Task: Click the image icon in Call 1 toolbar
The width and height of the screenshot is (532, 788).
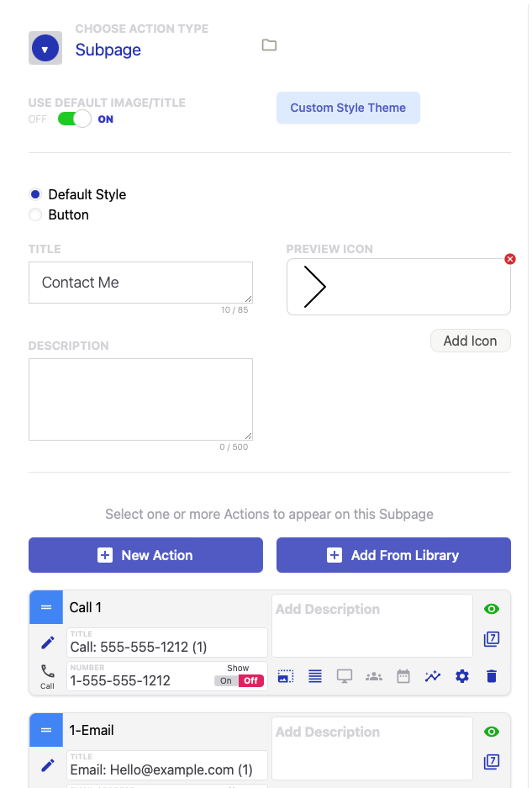Action: tap(286, 676)
